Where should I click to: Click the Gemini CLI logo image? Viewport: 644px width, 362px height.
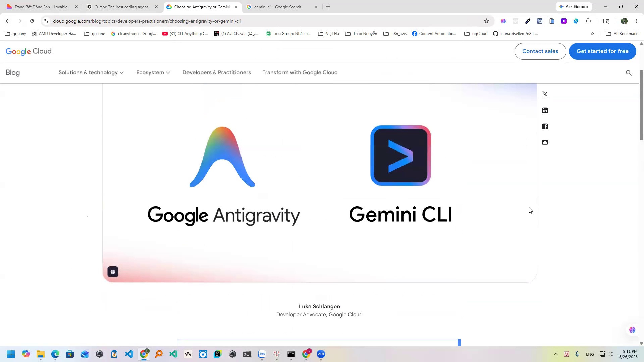point(400,156)
